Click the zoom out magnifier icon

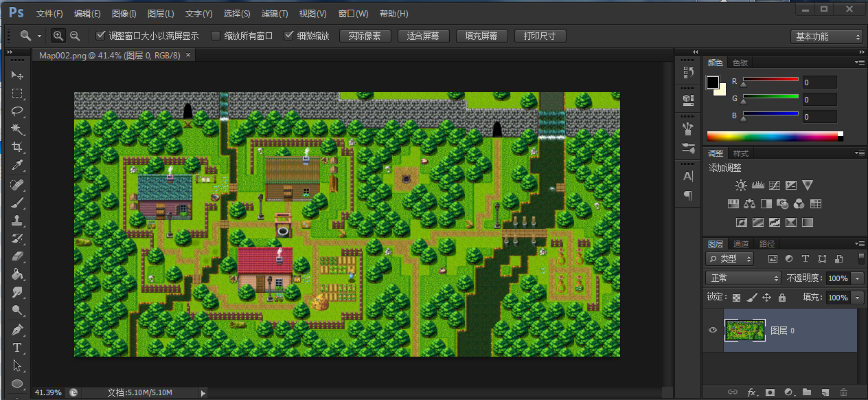pyautogui.click(x=75, y=36)
